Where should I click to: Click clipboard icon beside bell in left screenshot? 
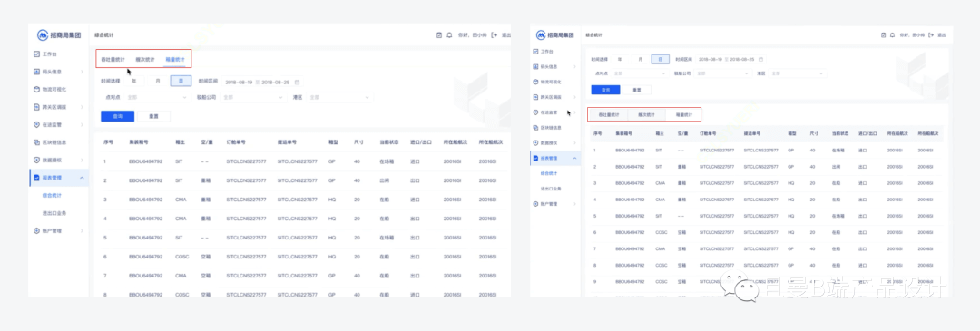click(x=439, y=35)
